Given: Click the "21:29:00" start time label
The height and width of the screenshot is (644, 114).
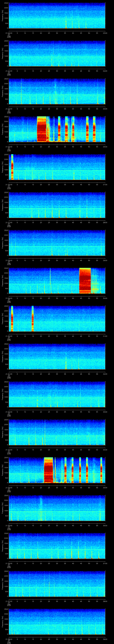Looking at the screenshot, I should pyautogui.click(x=9, y=298).
